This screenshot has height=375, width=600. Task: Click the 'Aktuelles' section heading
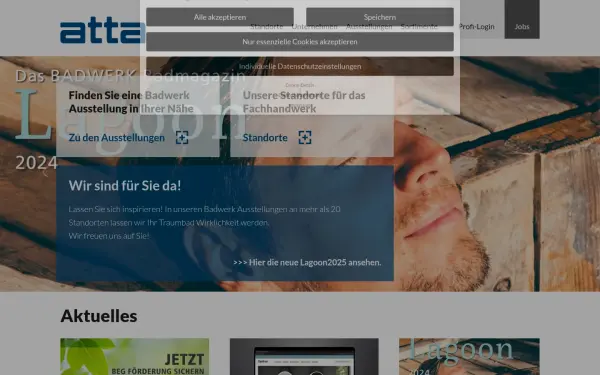(99, 316)
